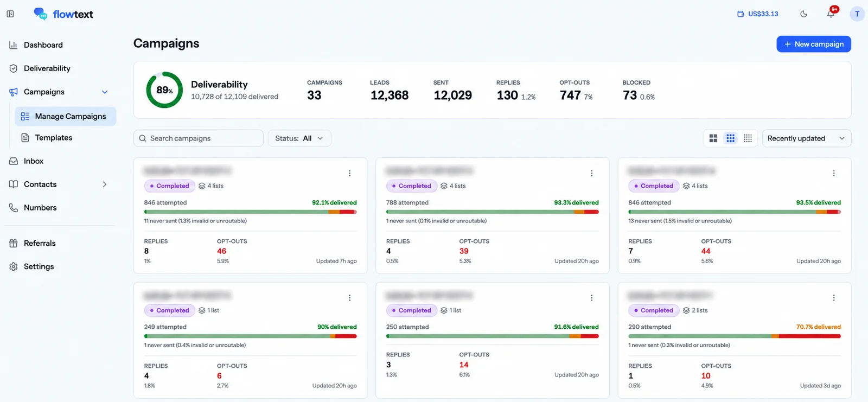Screen dimensions: 868x402
Task: Open the notifications bell
Action: (831, 14)
